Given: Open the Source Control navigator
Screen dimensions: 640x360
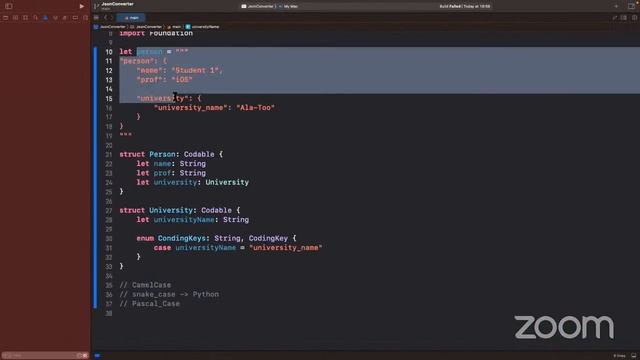Looking at the screenshot, I should (x=16, y=18).
